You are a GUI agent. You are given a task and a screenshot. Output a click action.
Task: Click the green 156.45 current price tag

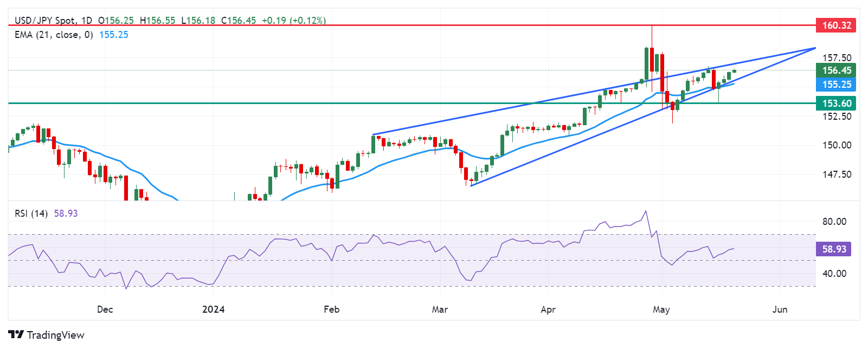point(835,70)
